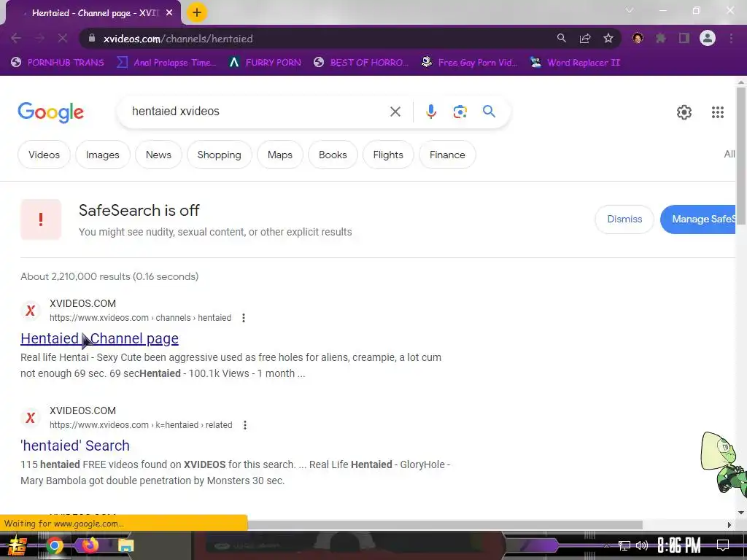Screen dimensions: 747x560
Task: Launch Firefox from the taskbar
Action: 90,545
